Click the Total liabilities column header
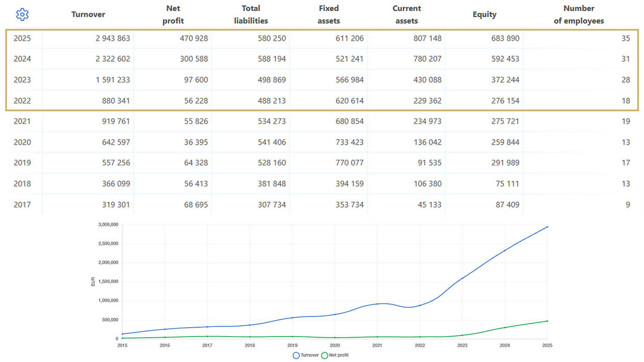The image size is (644, 362). [251, 14]
